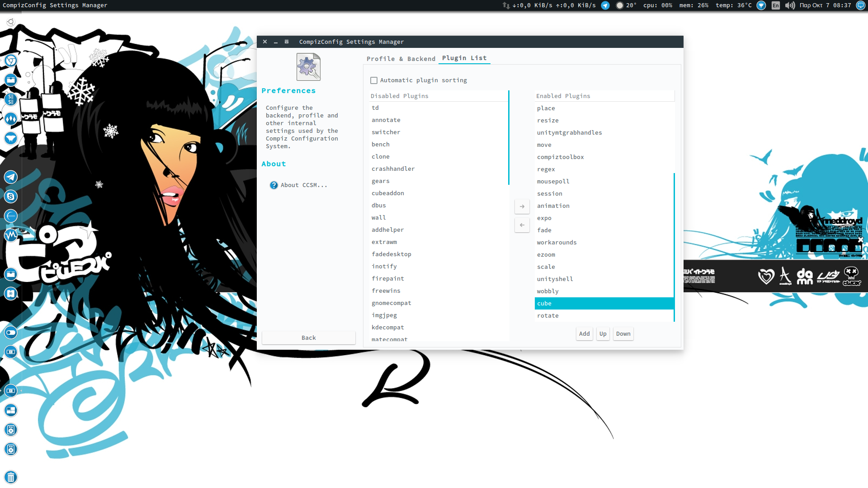Launch the terminal dock icon with dollar signs
Image resolution: width=868 pixels, height=488 pixels.
(x=11, y=99)
